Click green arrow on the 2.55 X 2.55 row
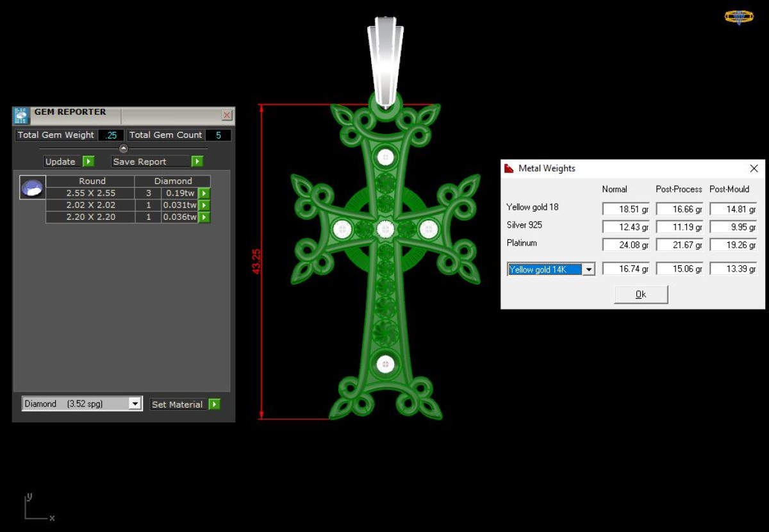Screen dimensions: 769x532 coord(204,194)
